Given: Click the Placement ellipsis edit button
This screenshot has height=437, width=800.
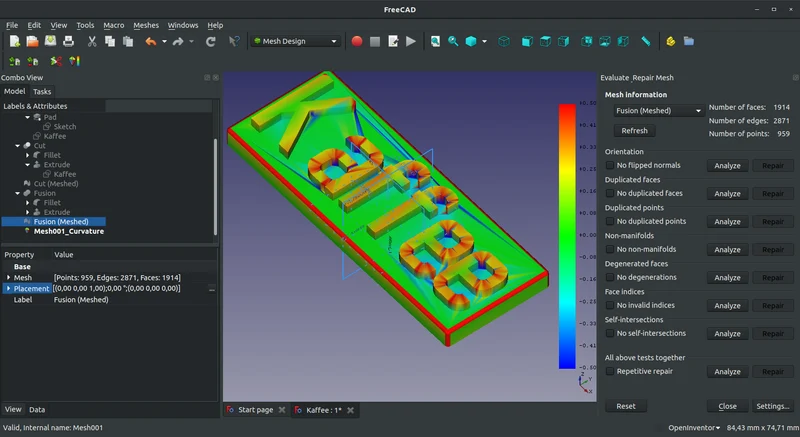Looking at the screenshot, I should [212, 289].
